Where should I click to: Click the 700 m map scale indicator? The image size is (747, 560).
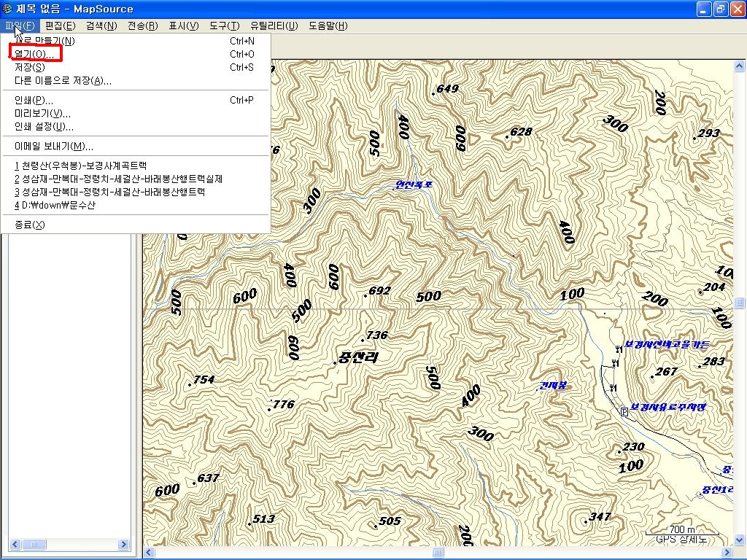682,530
